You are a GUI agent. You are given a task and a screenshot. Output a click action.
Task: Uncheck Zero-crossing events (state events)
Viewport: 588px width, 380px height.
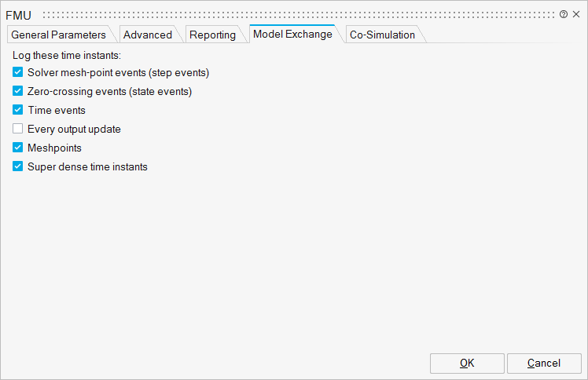(x=18, y=91)
